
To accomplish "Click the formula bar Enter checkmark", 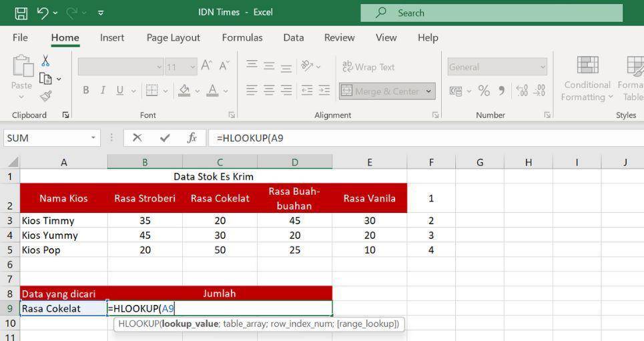I will (165, 137).
